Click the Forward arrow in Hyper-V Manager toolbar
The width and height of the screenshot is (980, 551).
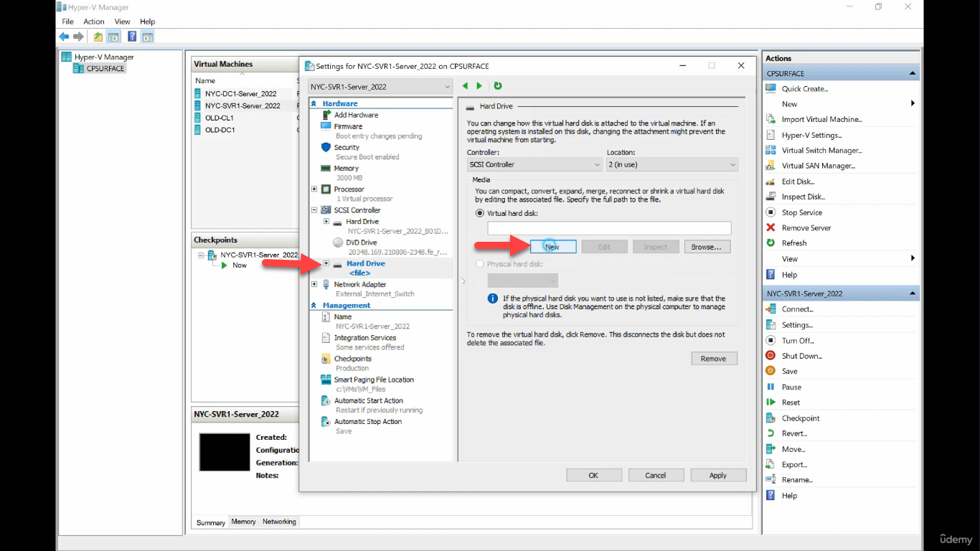coord(78,37)
